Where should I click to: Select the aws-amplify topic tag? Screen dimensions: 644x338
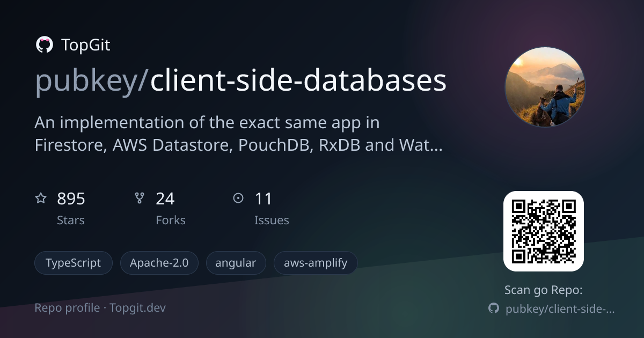pyautogui.click(x=316, y=263)
